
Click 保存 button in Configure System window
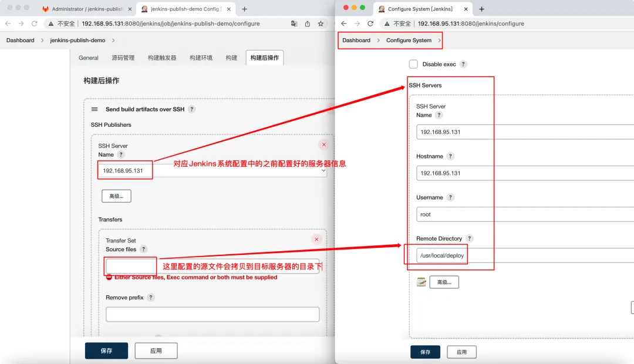tap(425, 352)
